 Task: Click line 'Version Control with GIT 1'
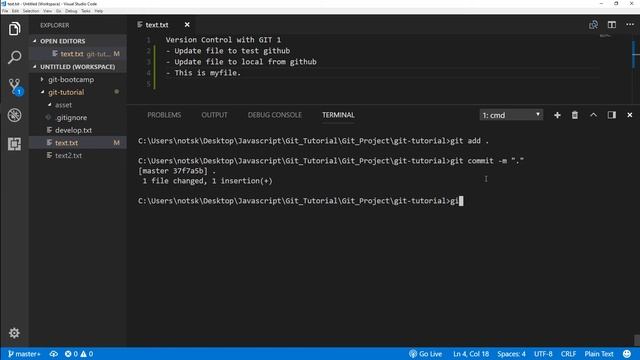pyautogui.click(x=223, y=40)
